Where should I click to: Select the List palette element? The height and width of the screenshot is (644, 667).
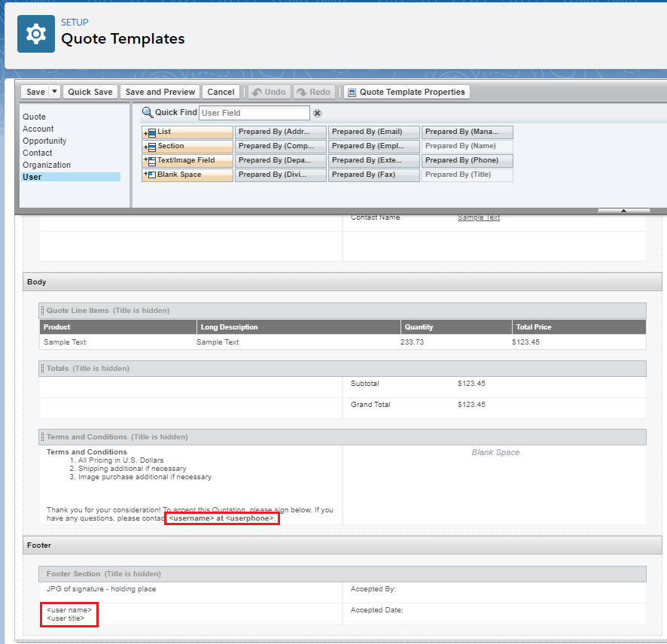click(x=187, y=132)
